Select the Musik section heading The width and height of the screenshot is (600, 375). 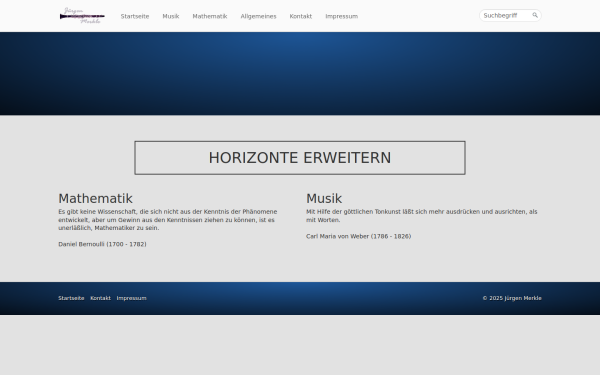tap(324, 199)
